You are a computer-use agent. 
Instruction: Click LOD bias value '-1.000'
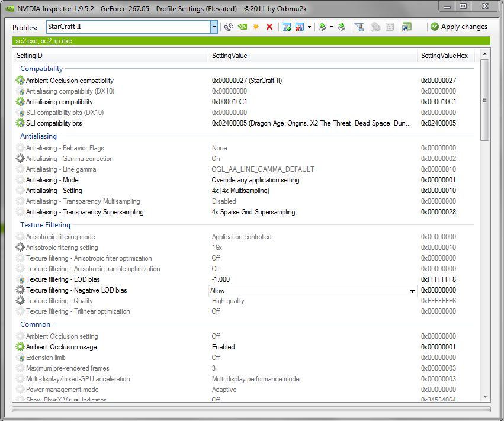[x=221, y=279]
